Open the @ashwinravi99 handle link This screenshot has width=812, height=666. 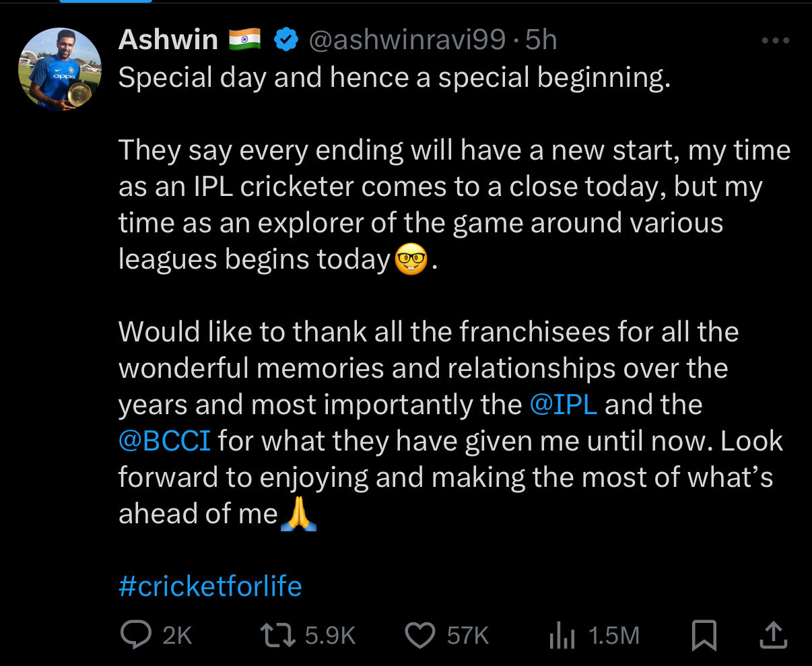407,40
